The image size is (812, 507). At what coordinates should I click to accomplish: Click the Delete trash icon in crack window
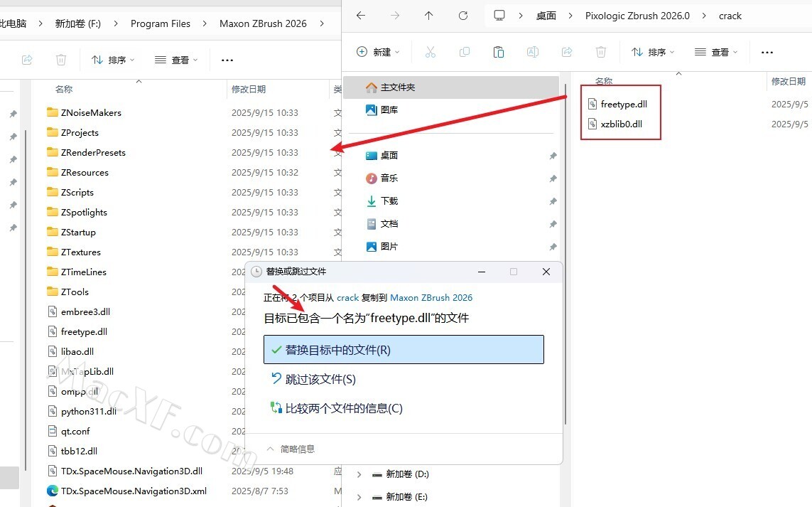click(x=601, y=52)
